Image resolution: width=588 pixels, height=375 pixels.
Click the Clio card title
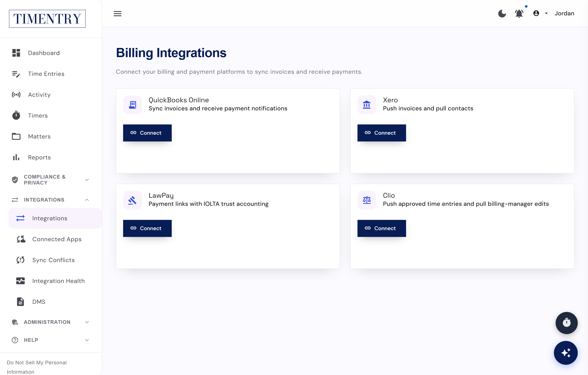pyautogui.click(x=389, y=195)
